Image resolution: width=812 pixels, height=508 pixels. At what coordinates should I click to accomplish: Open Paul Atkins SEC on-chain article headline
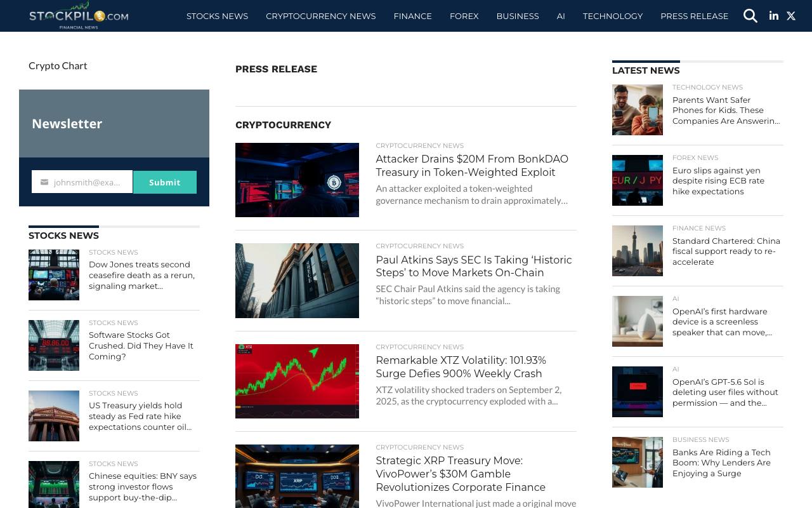coord(474,266)
